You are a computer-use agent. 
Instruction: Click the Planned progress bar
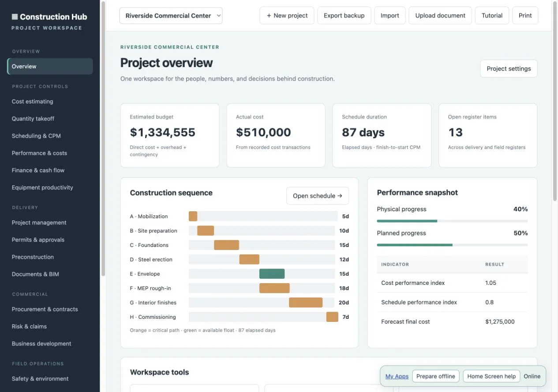(x=452, y=245)
